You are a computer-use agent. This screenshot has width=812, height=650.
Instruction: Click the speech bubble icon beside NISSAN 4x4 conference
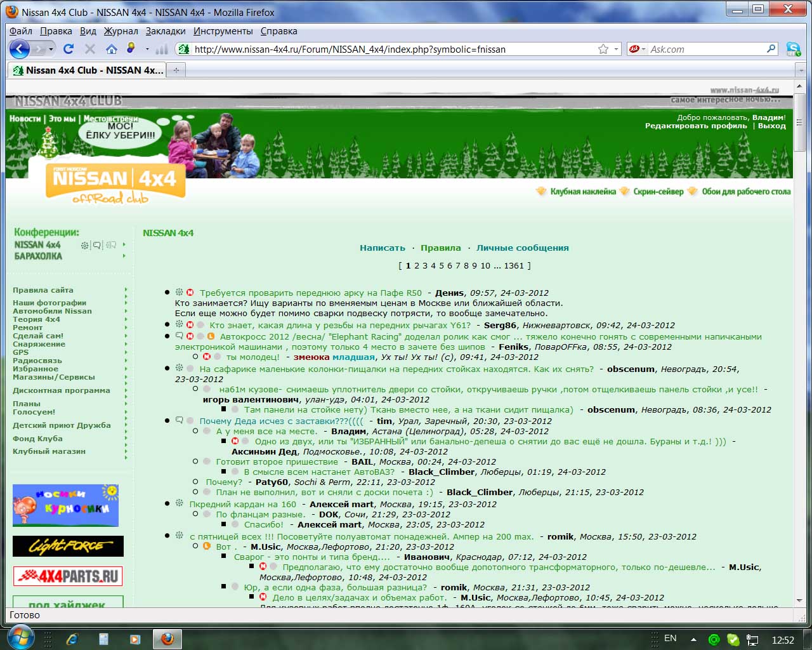pos(97,245)
